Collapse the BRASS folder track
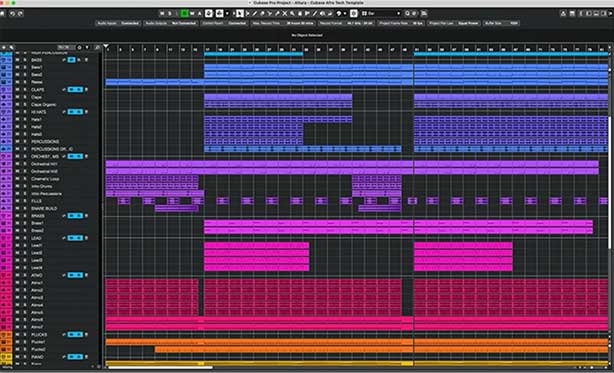 [4, 216]
